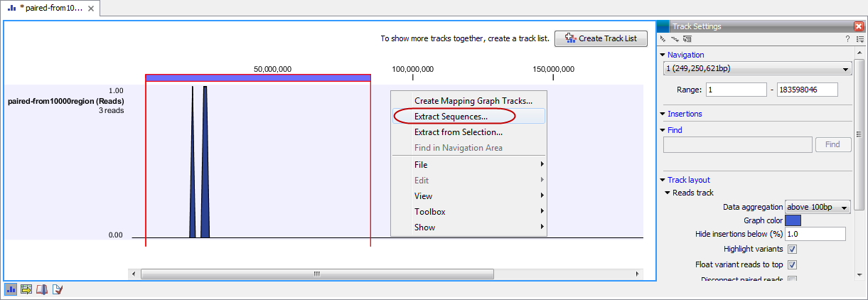Viewport: 868px width, 300px height.
Task: Click the Create Track List button
Action: [601, 38]
